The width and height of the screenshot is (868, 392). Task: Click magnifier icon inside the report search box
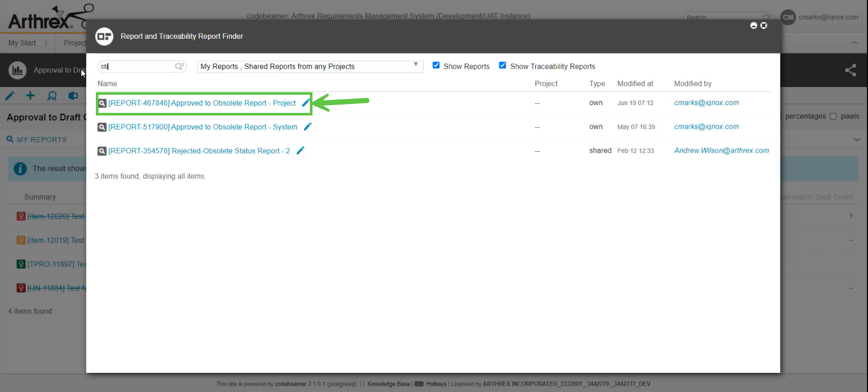pyautogui.click(x=179, y=66)
